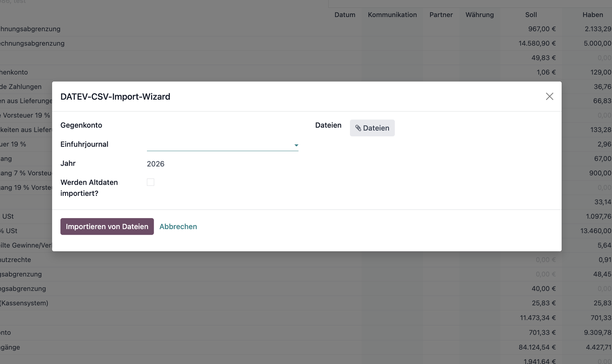Click the Haben value 2.133,29

click(598, 29)
